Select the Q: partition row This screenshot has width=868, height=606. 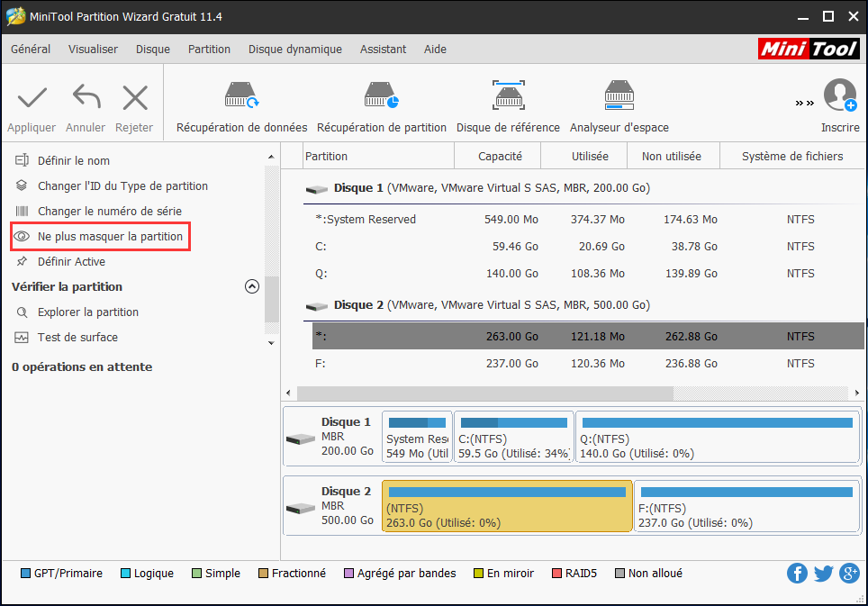point(588,274)
